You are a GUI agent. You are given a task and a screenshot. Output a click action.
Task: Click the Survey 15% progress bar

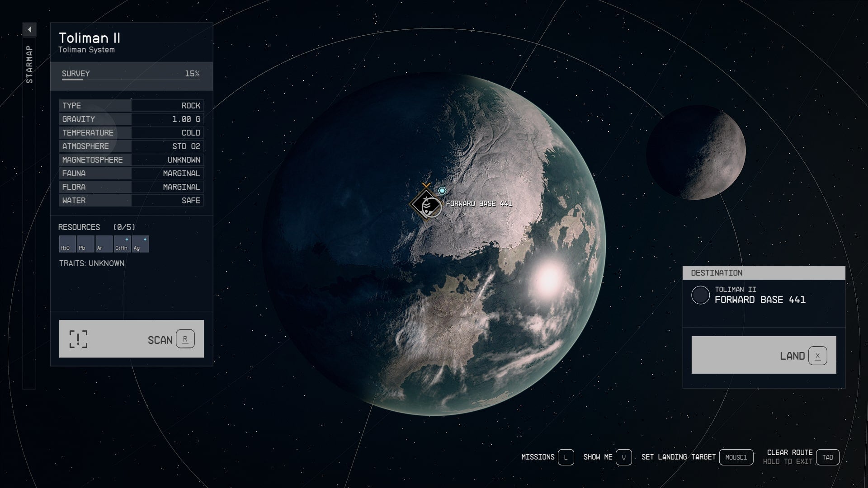pyautogui.click(x=131, y=73)
